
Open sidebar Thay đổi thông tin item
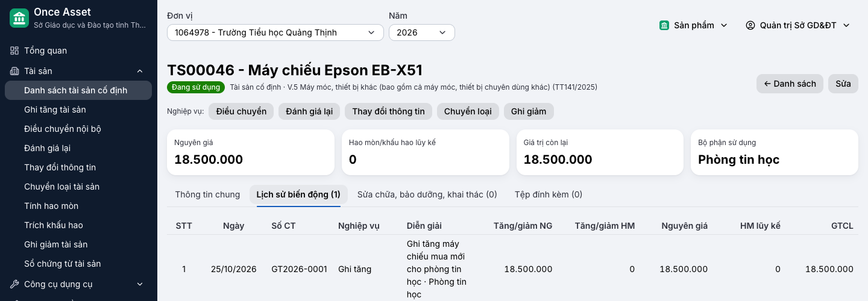coord(78,167)
